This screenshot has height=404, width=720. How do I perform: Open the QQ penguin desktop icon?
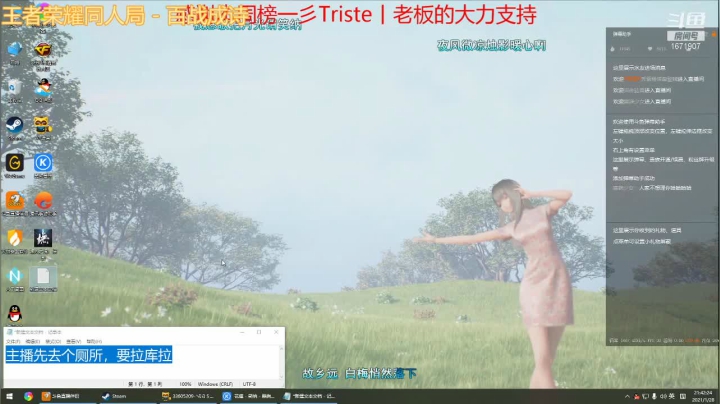(x=15, y=314)
